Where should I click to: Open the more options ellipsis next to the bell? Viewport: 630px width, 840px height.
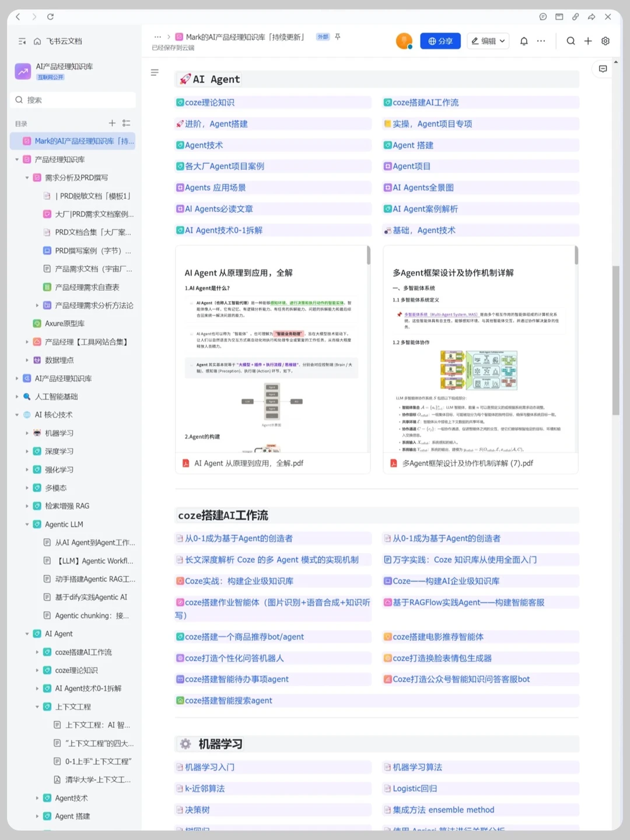coord(541,41)
